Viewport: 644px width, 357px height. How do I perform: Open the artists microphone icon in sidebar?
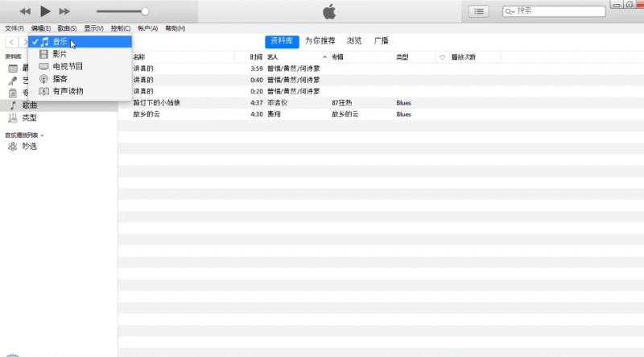pos(13,81)
